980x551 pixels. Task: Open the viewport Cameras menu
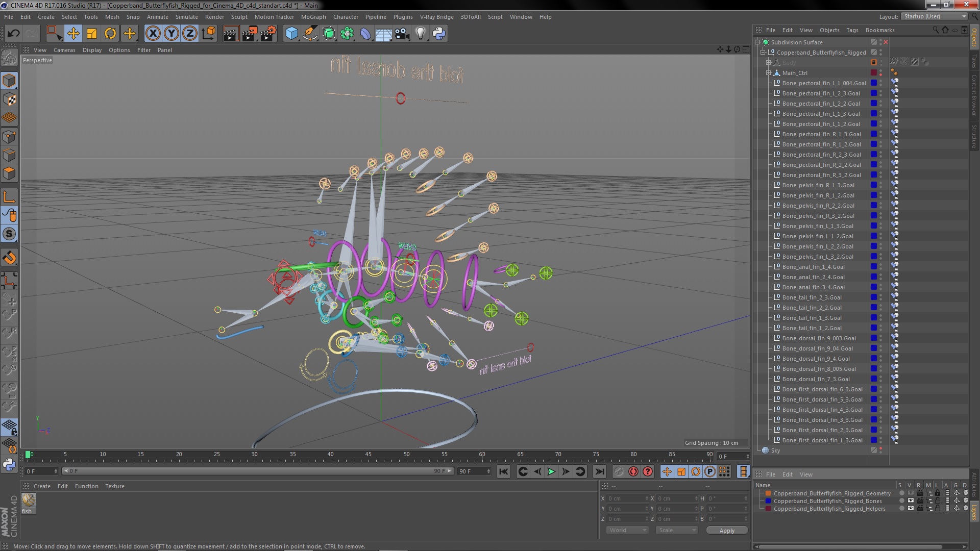pyautogui.click(x=64, y=50)
